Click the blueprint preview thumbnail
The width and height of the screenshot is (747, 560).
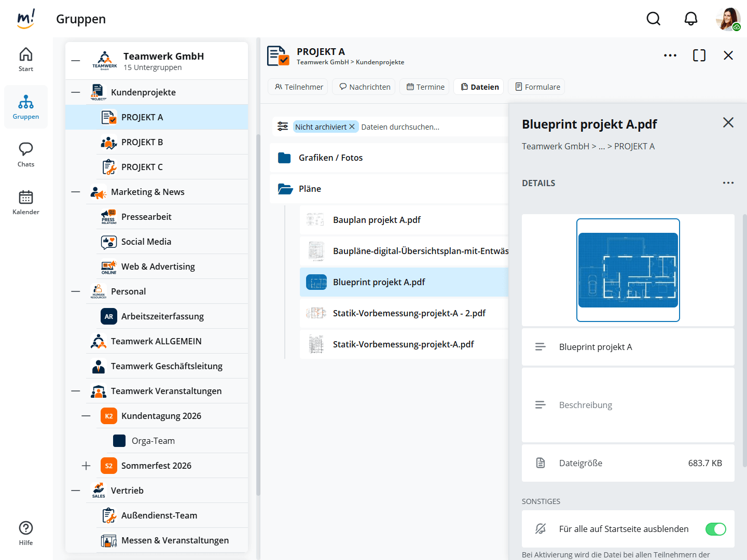[x=628, y=270]
